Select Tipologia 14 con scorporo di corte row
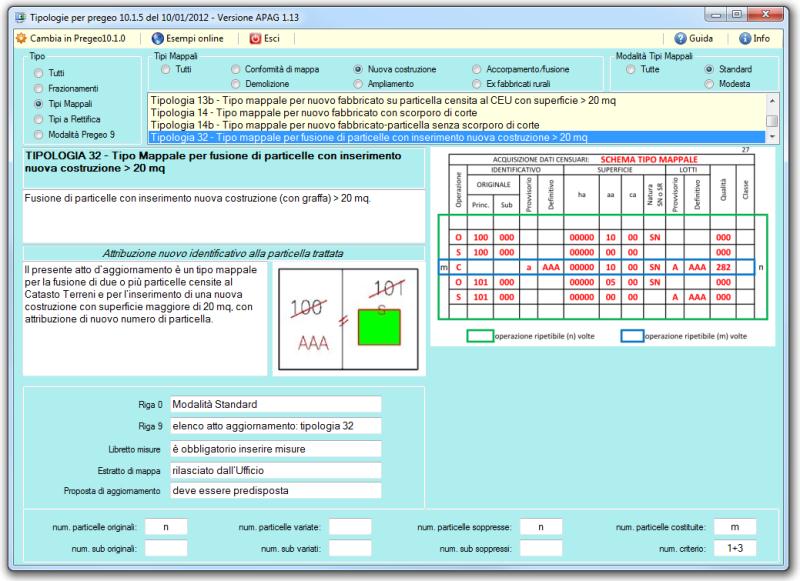Screen dimensions: 800x581 (x=457, y=113)
